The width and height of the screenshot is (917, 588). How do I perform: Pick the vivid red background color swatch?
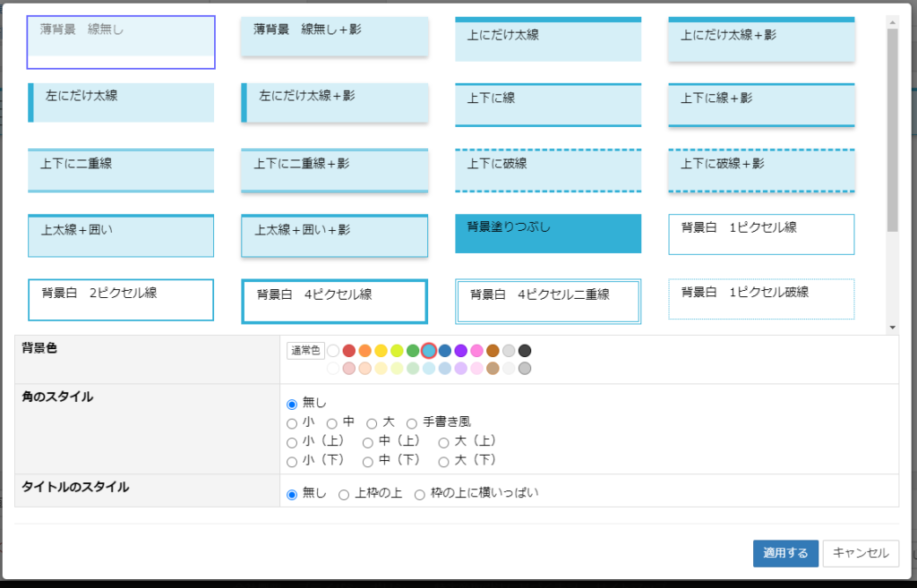pos(349,351)
